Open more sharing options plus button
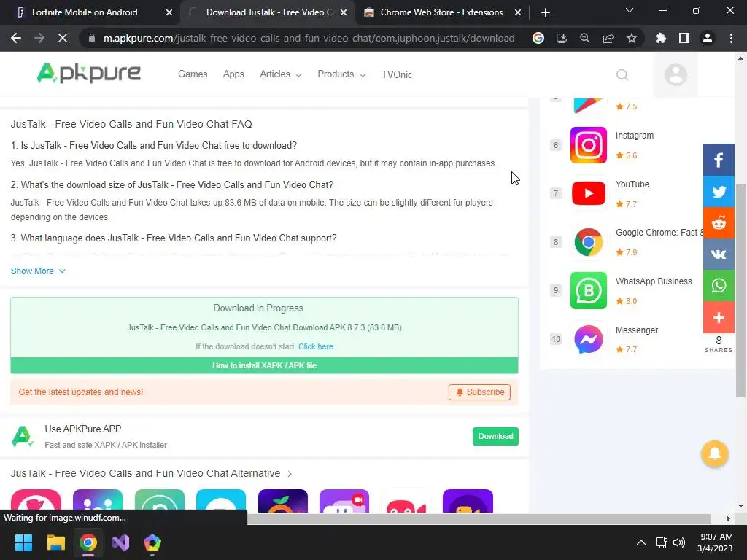747x560 pixels. (719, 317)
